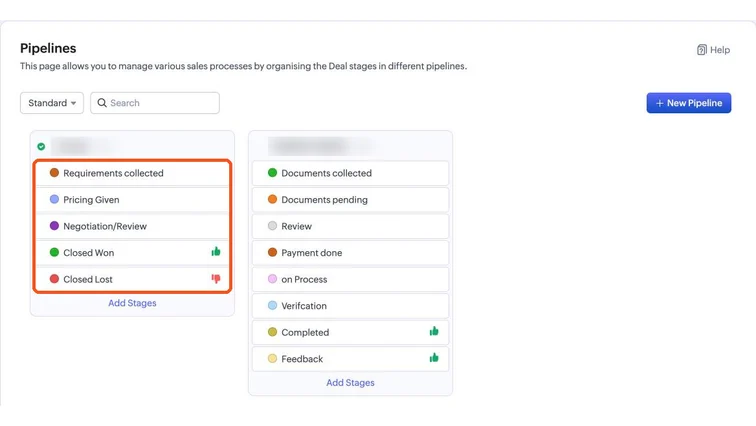
Task: Open the Help link icon
Action: coord(702,50)
